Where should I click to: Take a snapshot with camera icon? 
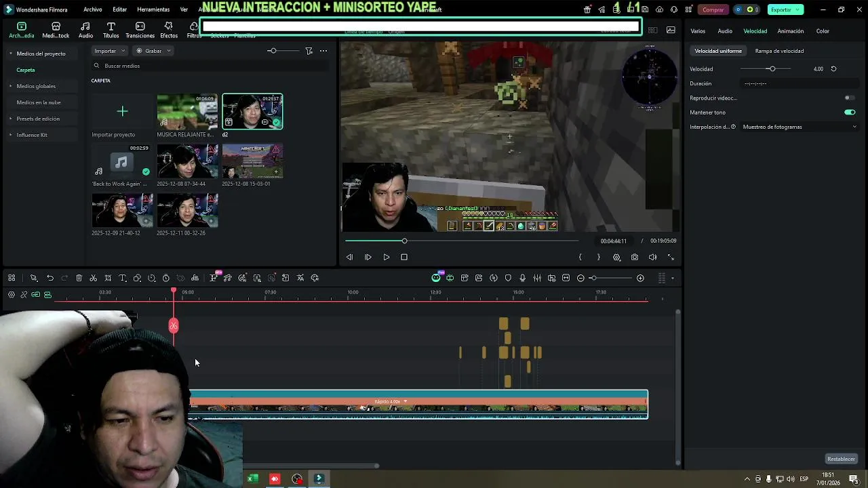click(x=635, y=258)
